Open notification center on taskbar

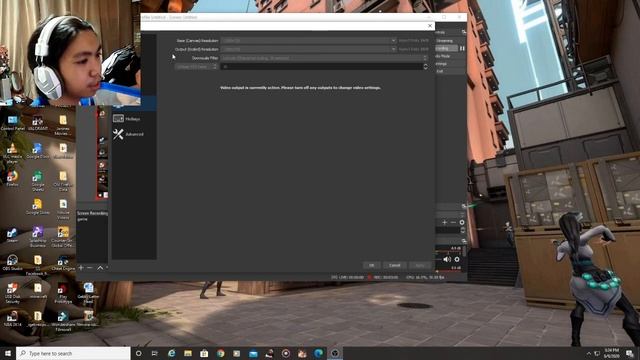point(630,353)
